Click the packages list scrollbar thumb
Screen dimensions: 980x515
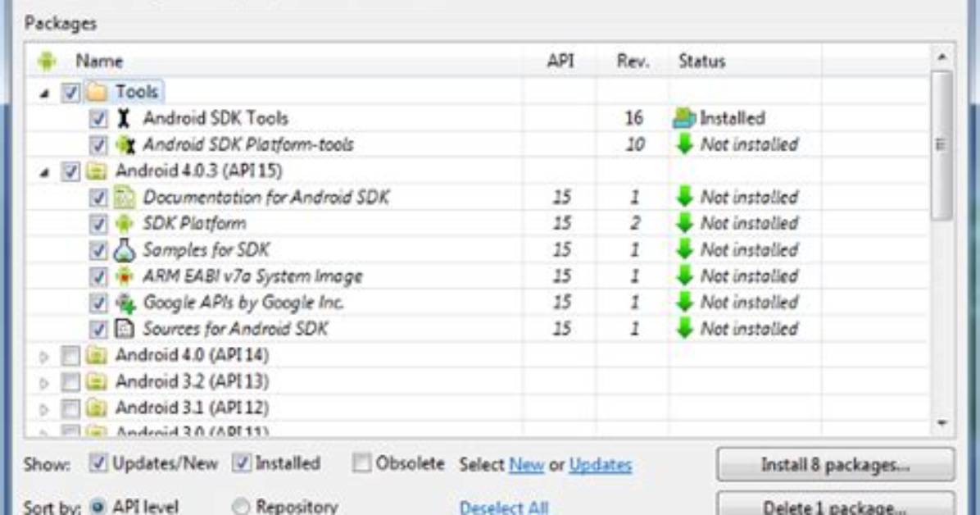coord(941,145)
